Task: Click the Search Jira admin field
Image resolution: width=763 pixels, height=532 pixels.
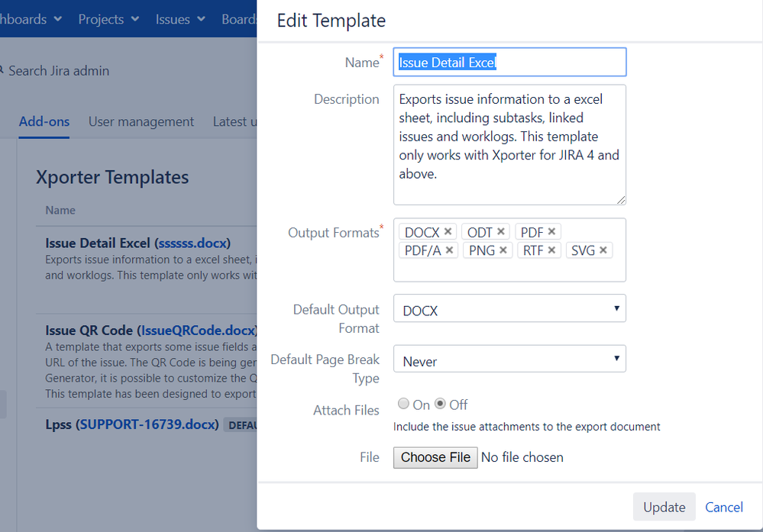Action: 59,71
